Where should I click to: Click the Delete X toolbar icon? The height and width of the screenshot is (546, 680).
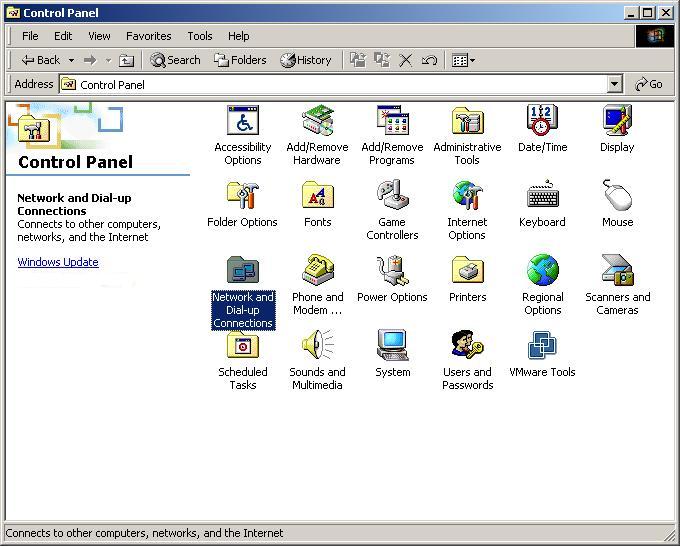click(405, 60)
